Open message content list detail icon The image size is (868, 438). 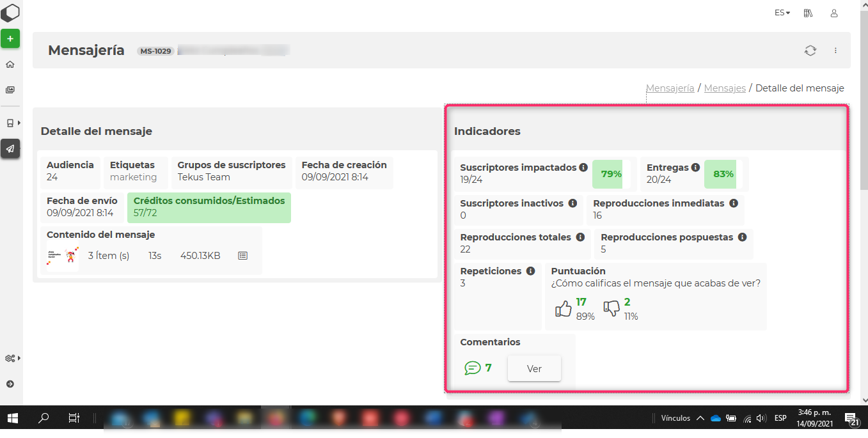242,256
